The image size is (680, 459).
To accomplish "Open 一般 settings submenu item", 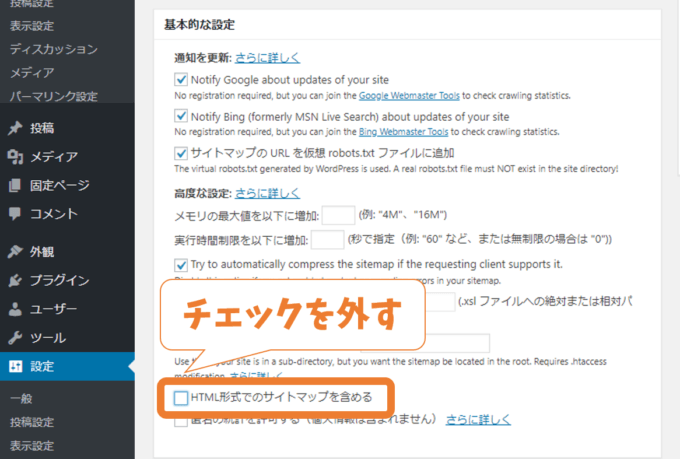I will pyautogui.click(x=21, y=398).
